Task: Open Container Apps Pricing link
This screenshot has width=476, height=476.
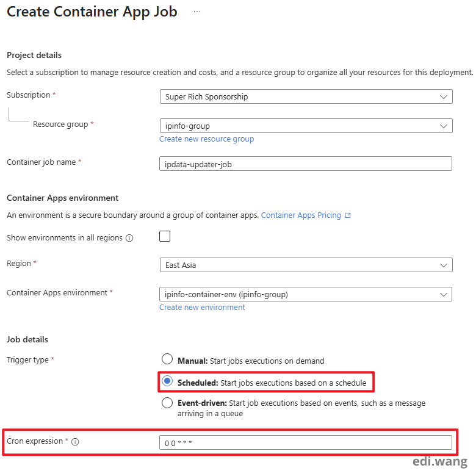Action: pos(301,215)
